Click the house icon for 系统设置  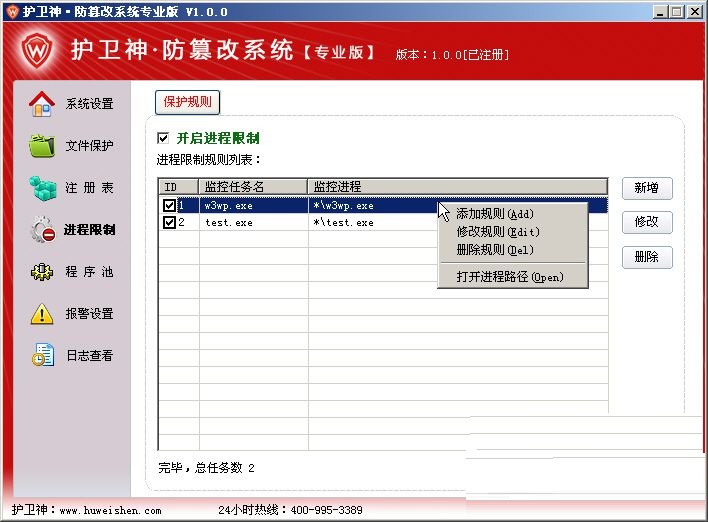point(41,103)
